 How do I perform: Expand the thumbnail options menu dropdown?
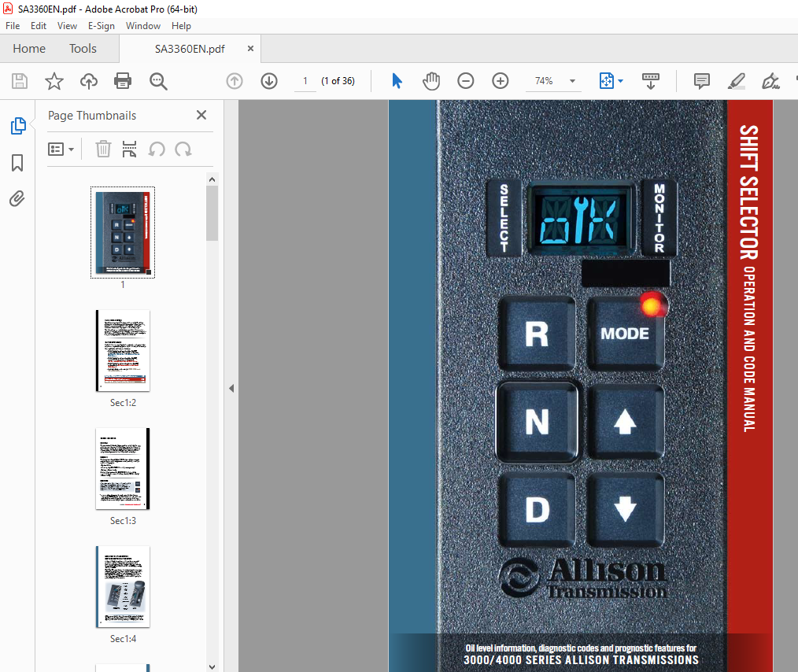click(61, 149)
